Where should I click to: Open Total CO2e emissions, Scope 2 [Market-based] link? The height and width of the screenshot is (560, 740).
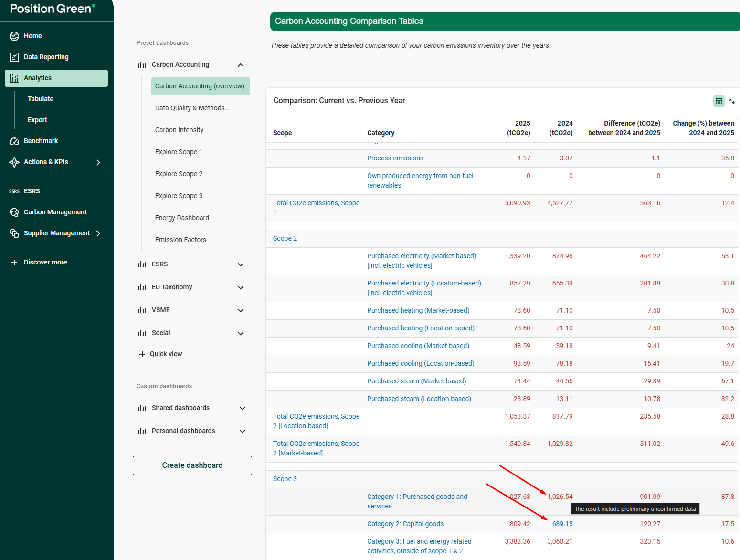coord(316,448)
